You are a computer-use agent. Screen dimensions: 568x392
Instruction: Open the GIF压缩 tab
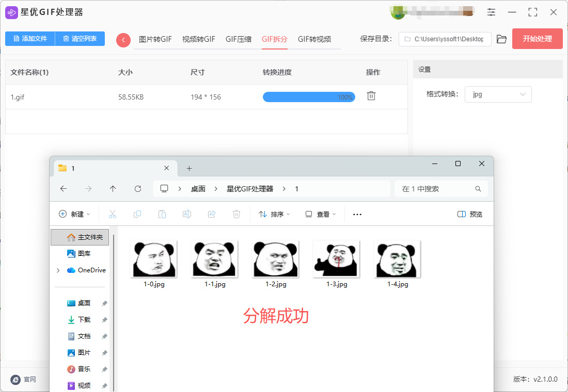coord(239,39)
